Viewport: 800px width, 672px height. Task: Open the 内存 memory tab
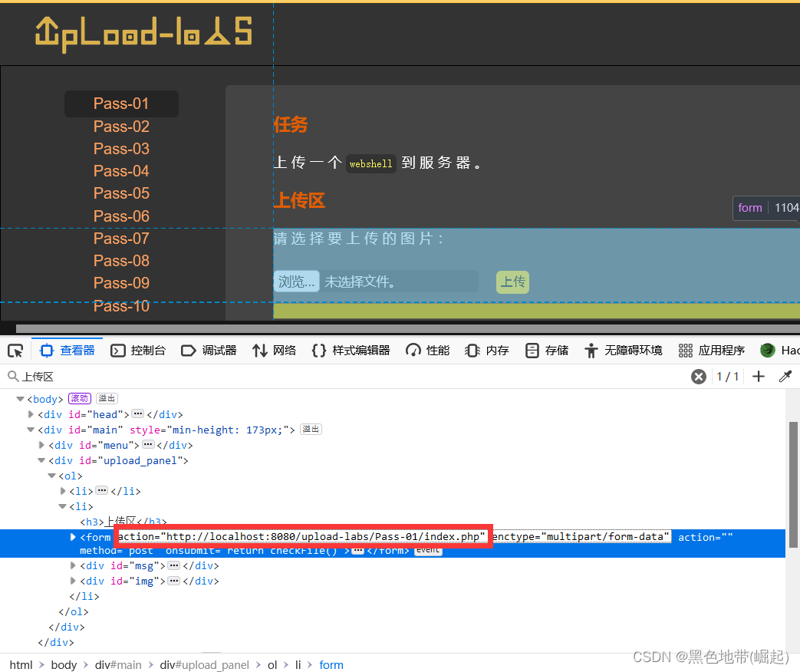pos(487,351)
